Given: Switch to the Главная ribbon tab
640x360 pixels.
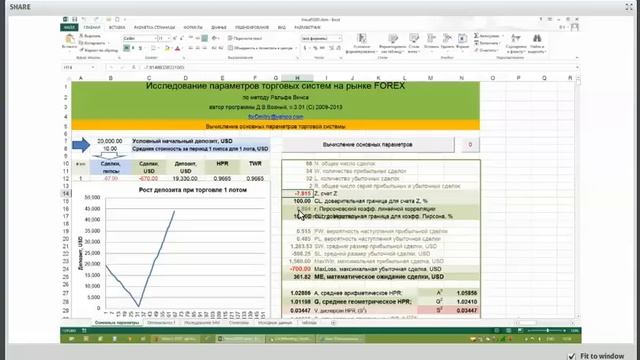Looking at the screenshot, I should (x=92, y=27).
